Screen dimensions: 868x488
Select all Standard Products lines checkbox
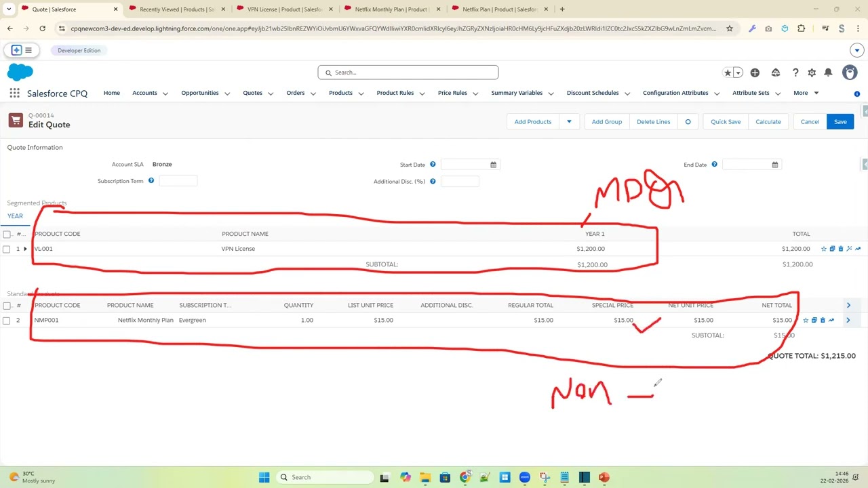(7, 306)
